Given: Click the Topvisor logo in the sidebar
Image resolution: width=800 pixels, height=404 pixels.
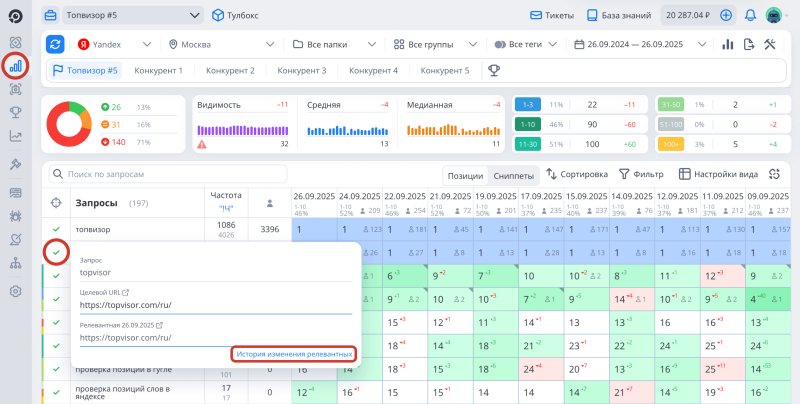Looking at the screenshot, I should 15,17.
